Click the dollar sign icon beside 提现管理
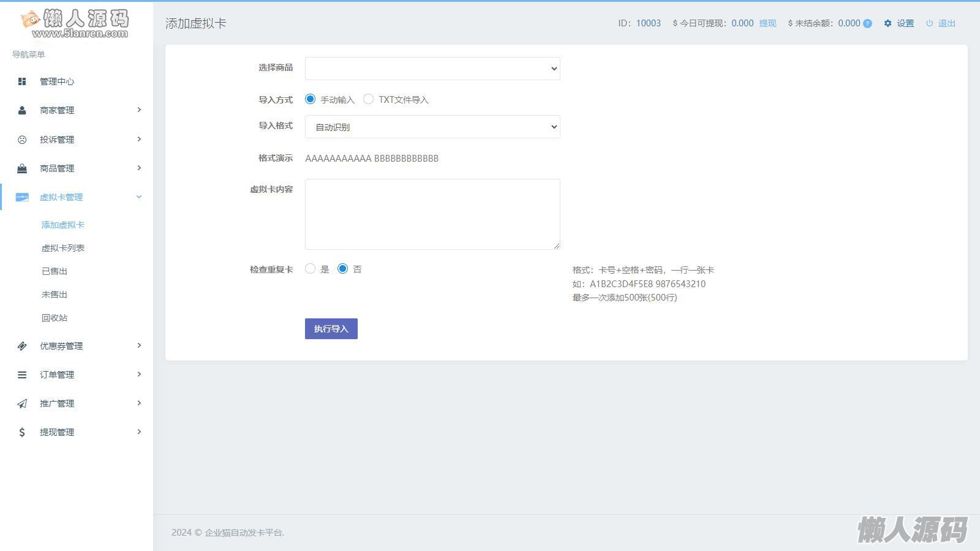Viewport: 980px width, 551px height. (x=22, y=432)
